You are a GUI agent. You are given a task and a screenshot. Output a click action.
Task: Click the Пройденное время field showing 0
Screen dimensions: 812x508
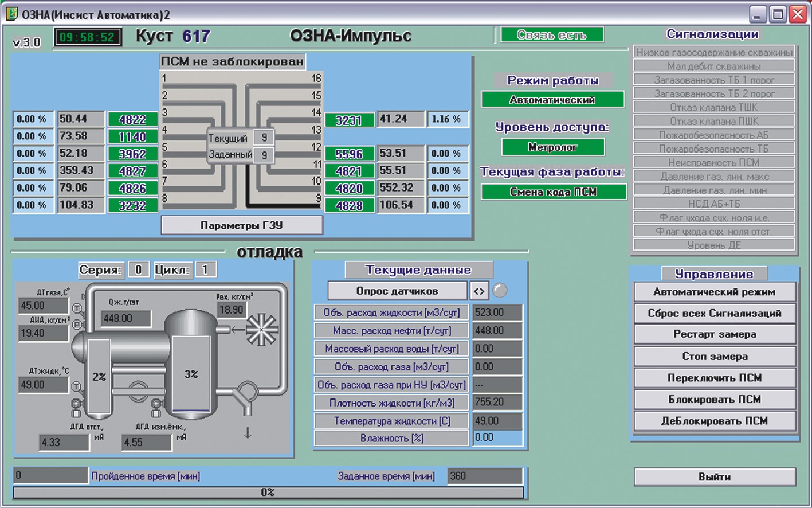coord(51,475)
